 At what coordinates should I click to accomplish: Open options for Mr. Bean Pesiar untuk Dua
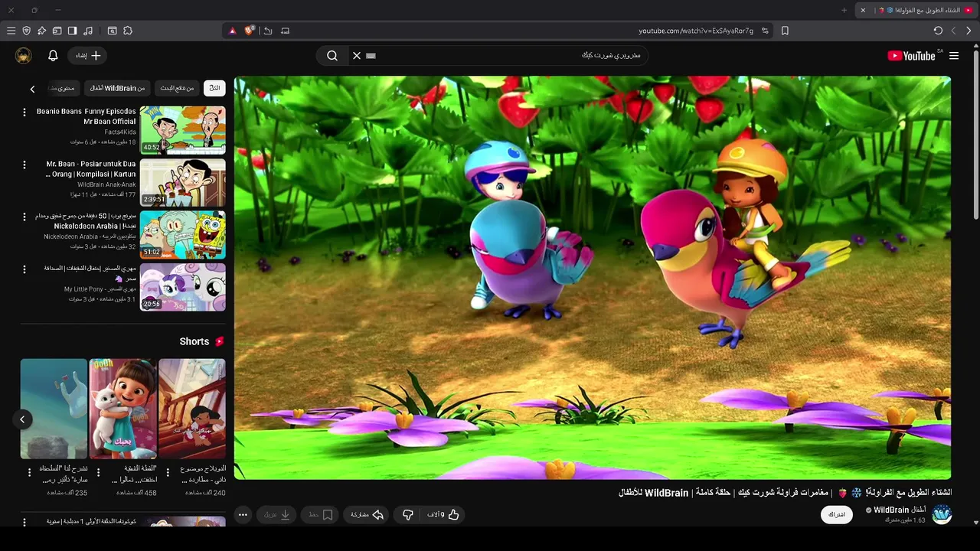click(24, 165)
